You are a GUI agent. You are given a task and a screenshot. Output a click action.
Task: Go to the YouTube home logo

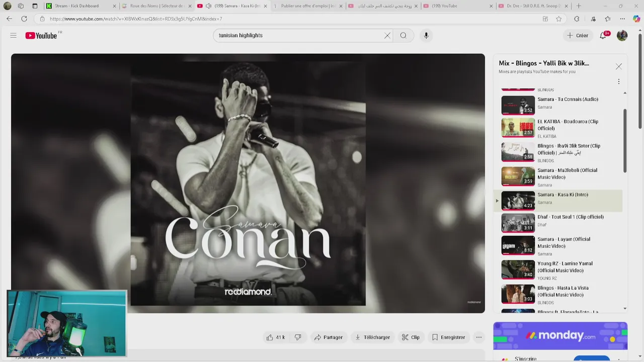41,36
